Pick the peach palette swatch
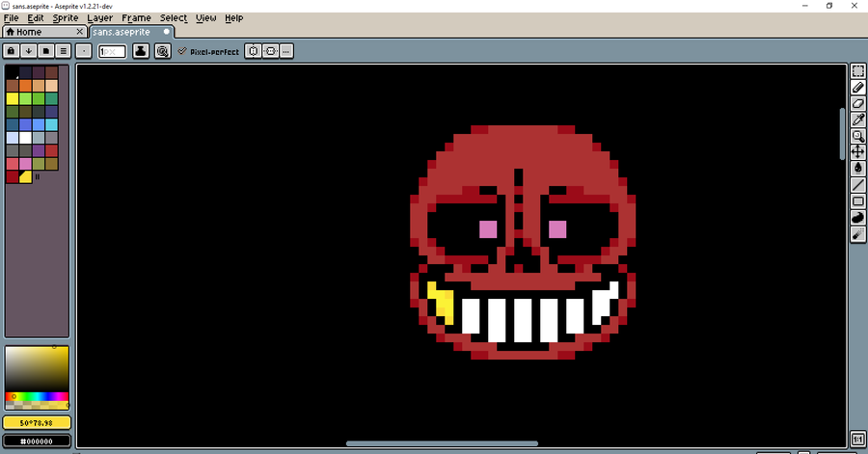The height and width of the screenshot is (454, 868). [51, 86]
